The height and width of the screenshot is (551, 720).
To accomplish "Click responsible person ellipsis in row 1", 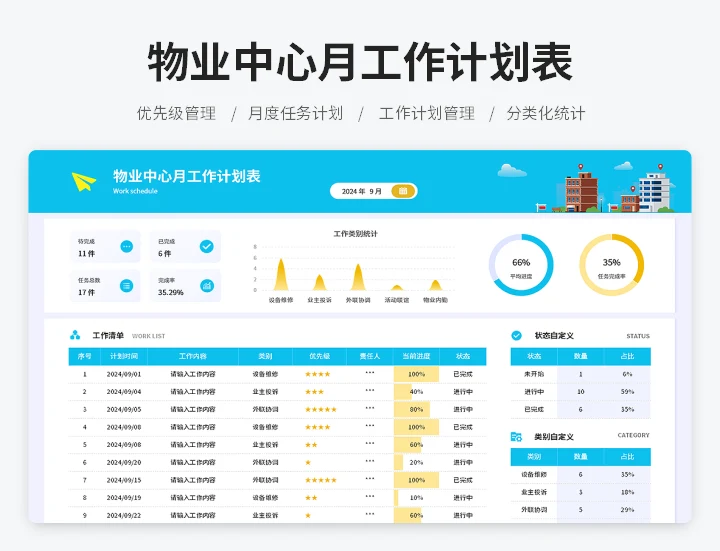I will (370, 373).
